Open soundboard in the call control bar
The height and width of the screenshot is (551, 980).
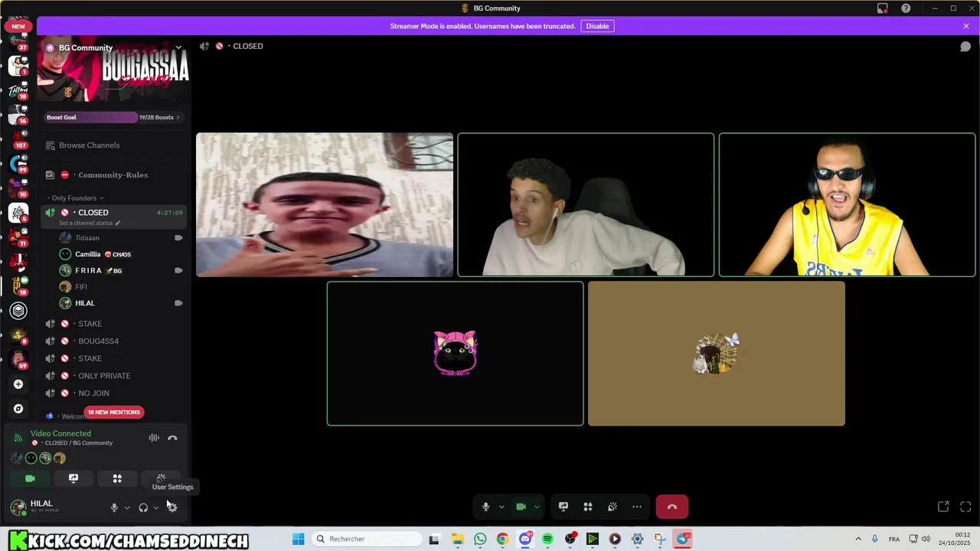click(x=612, y=507)
